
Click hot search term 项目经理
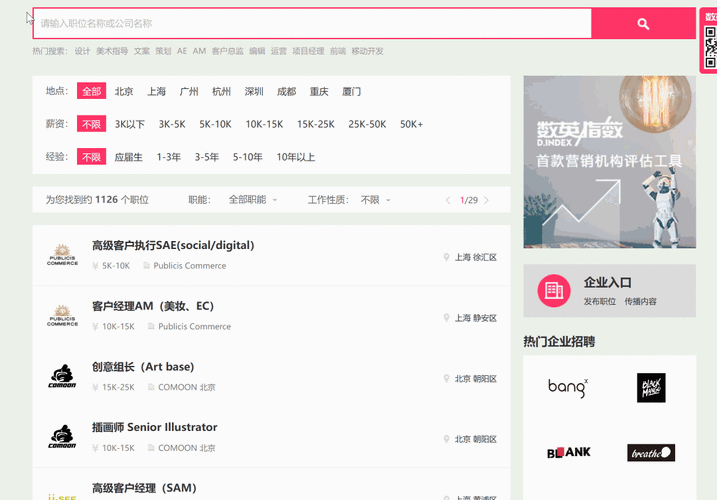coord(308,51)
